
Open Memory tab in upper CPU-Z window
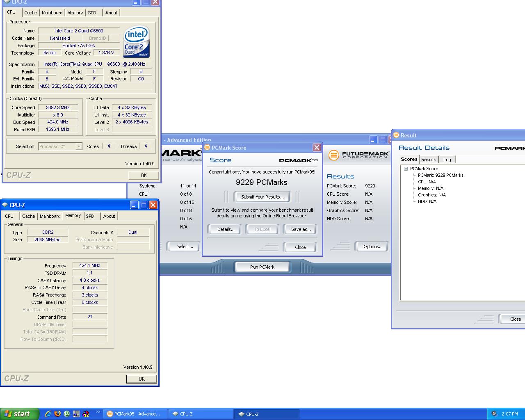75,13
